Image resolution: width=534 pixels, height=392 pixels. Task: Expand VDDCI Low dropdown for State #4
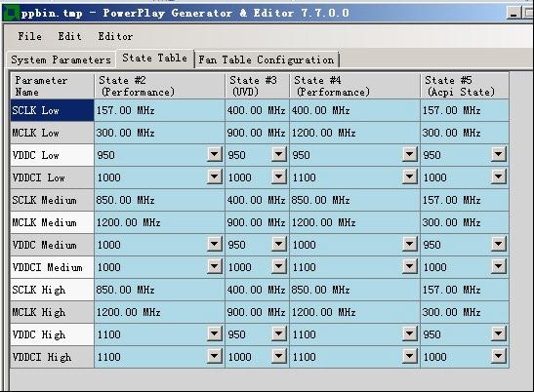410,176
